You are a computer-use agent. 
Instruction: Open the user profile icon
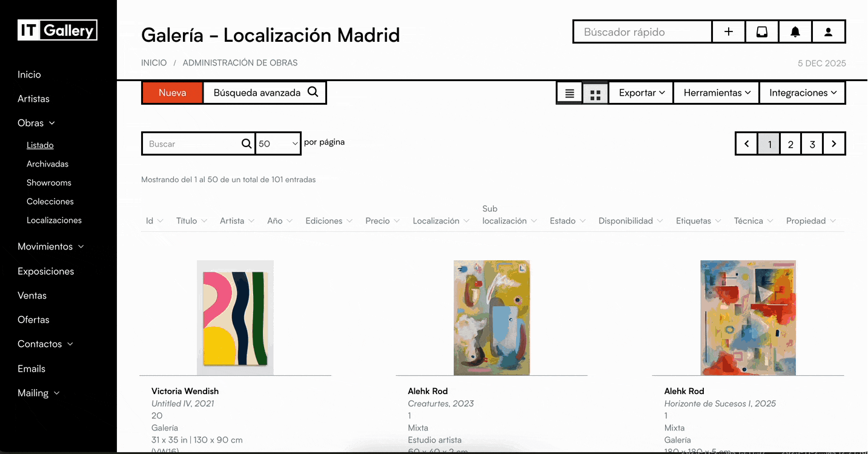pyautogui.click(x=828, y=32)
